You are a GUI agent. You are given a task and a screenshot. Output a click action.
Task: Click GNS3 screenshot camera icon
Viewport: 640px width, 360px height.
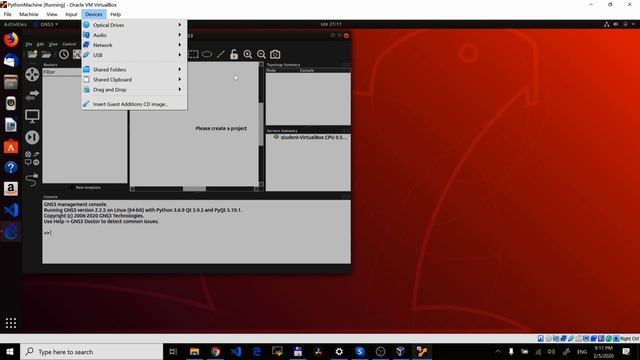(x=275, y=54)
